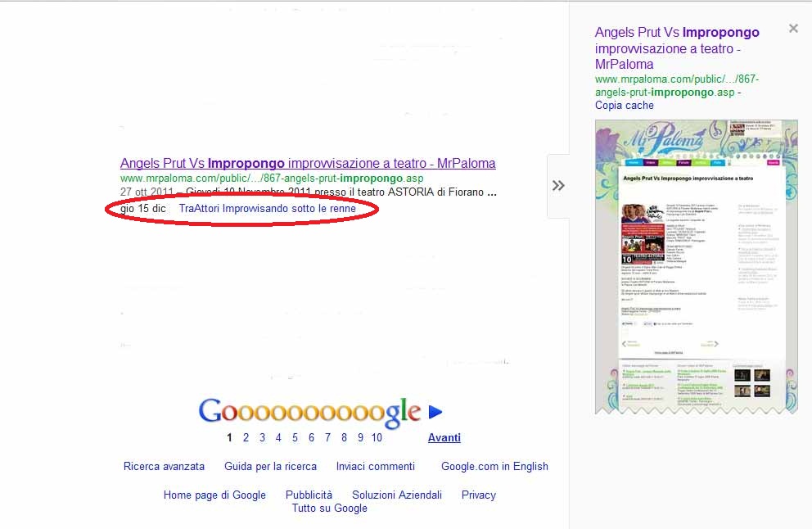The width and height of the screenshot is (812, 529).
Task: Close the preview panel with the X
Action: pyautogui.click(x=793, y=29)
